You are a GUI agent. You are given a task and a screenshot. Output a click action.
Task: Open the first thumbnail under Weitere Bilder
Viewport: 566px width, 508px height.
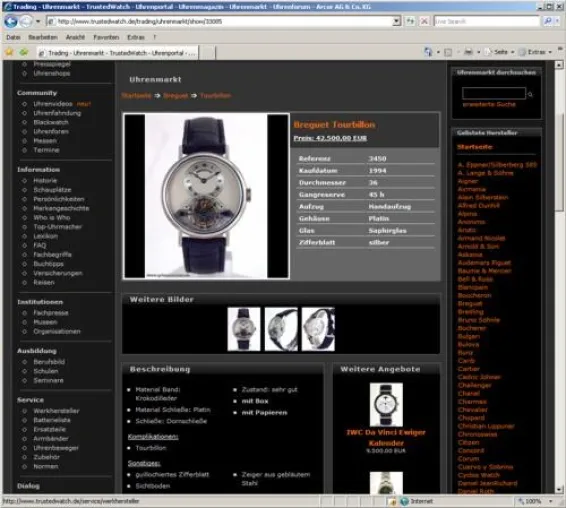click(244, 329)
